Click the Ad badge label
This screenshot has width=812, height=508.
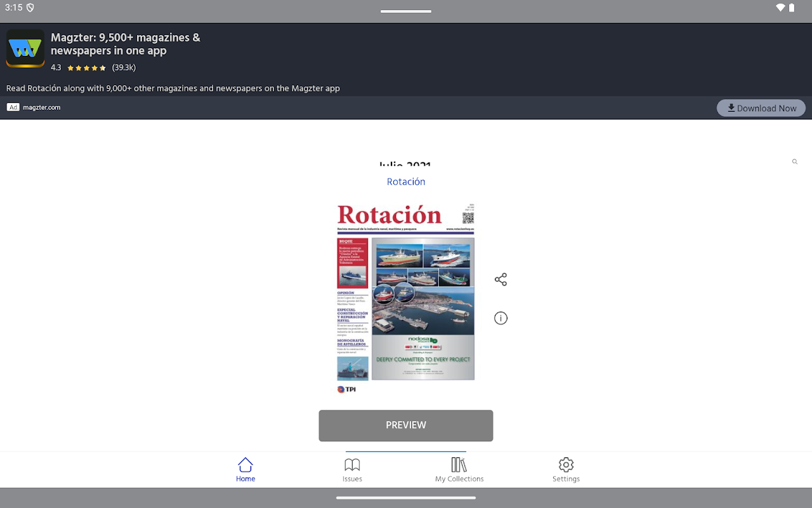click(x=13, y=107)
